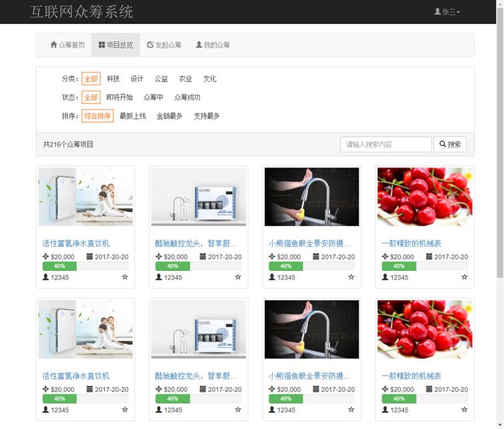Click the 共216个众筹项目 count text

coord(68,144)
